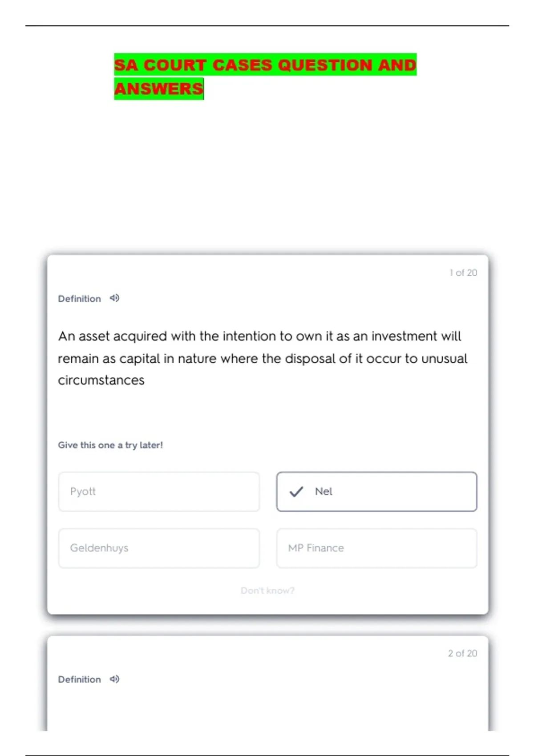
Task: Select the Pyott answer option
Action: click(x=159, y=491)
